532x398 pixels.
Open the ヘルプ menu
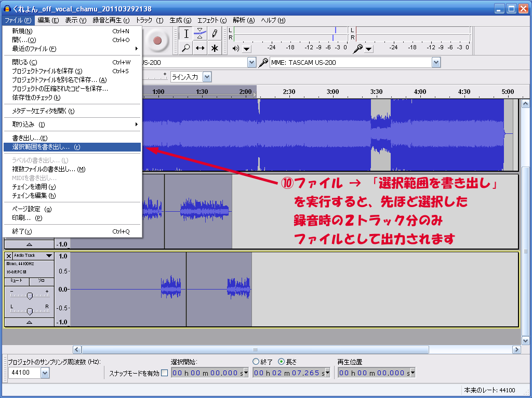273,20
